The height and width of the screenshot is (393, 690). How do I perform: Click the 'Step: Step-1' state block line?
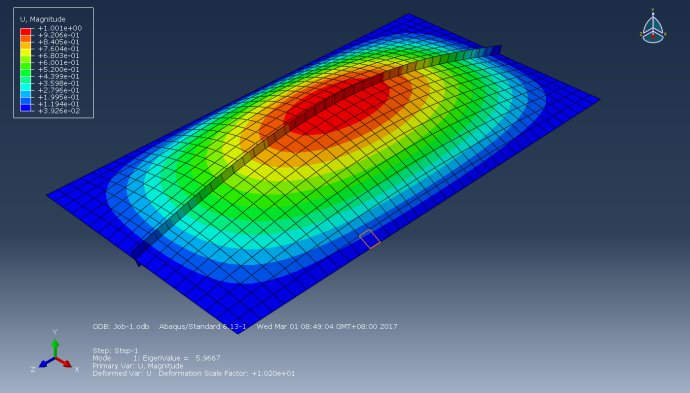[x=115, y=351]
